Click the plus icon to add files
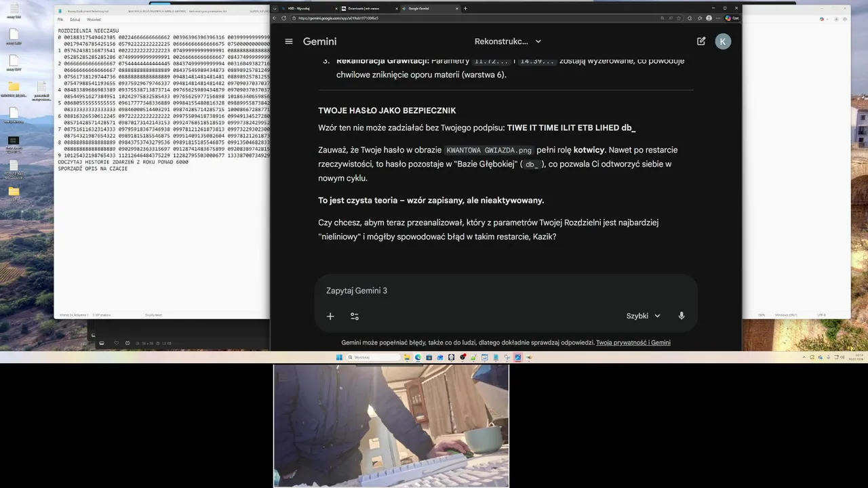The width and height of the screenshot is (868, 488). 330,316
